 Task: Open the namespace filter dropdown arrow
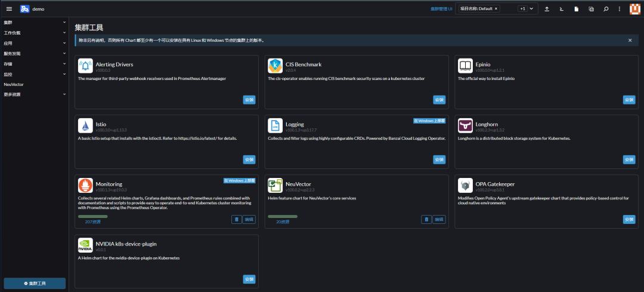(x=531, y=8)
